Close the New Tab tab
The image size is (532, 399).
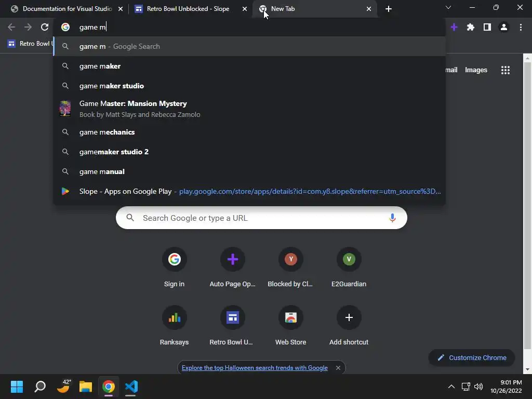click(x=369, y=9)
